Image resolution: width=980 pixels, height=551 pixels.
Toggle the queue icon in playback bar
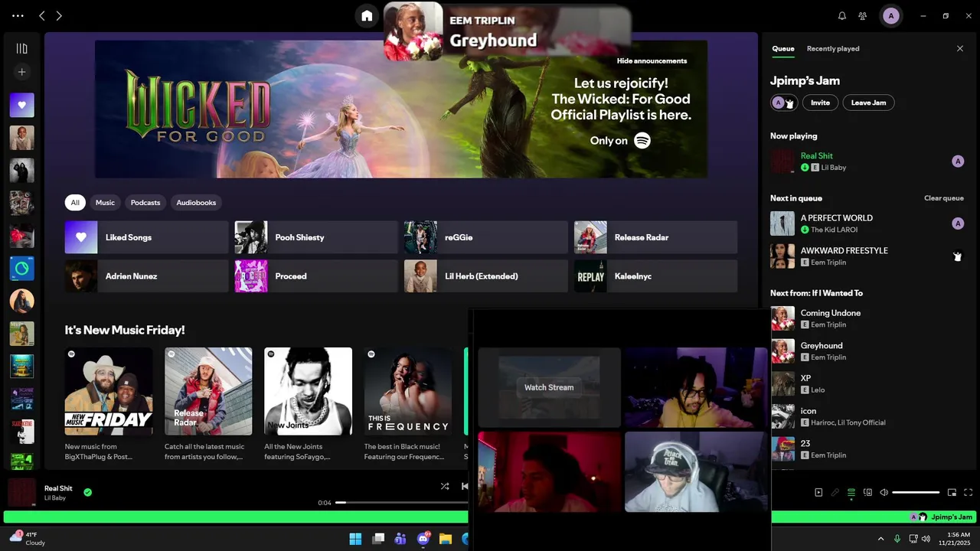pos(851,493)
